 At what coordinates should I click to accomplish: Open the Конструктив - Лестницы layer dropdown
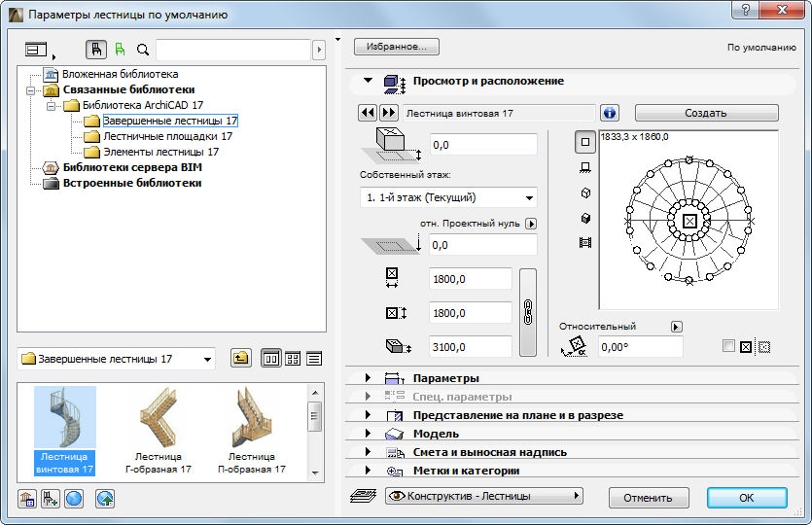click(x=483, y=497)
